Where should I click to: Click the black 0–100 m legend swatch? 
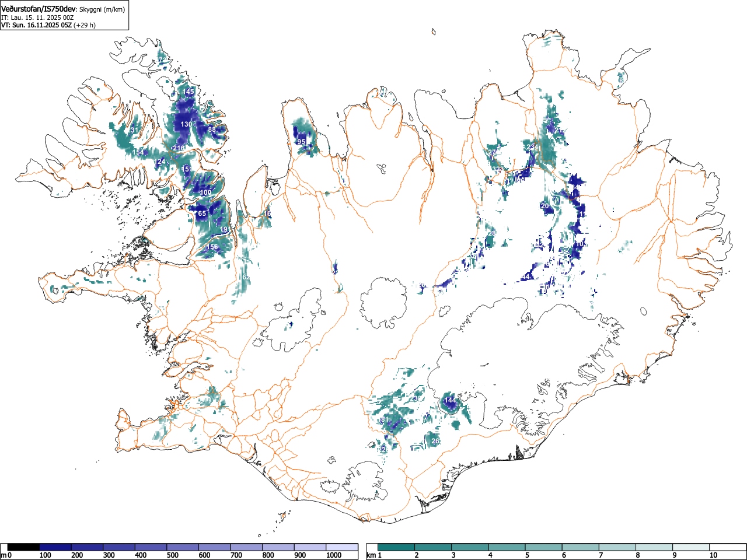coord(24,547)
